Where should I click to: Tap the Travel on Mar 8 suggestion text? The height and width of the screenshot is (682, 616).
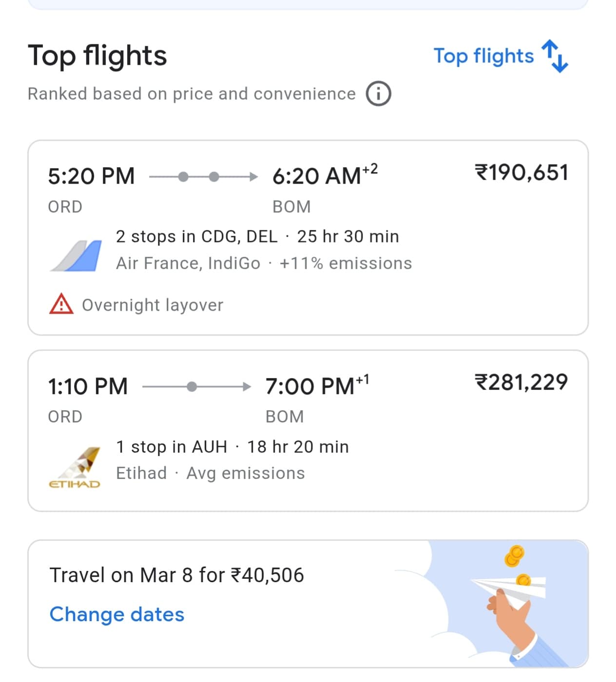tap(176, 575)
